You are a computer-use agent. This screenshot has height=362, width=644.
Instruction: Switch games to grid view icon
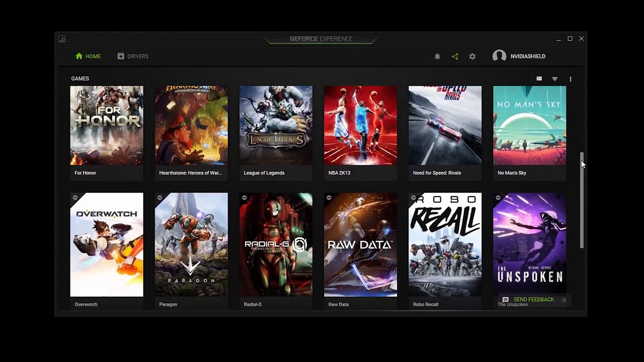click(539, 79)
